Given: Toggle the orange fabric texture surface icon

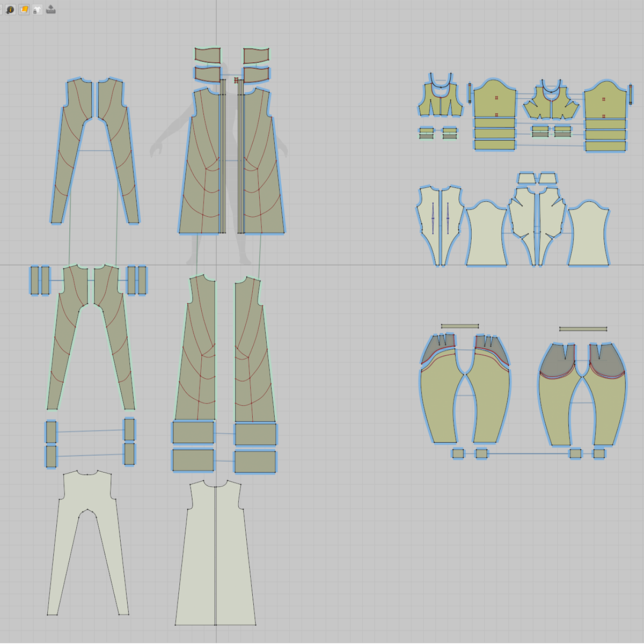Looking at the screenshot, I should (24, 10).
